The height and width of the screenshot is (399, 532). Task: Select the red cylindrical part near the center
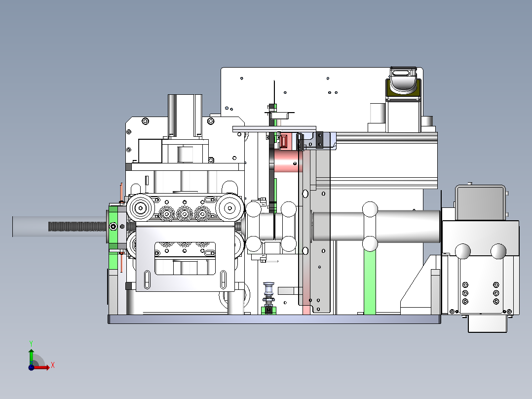coord(288,161)
